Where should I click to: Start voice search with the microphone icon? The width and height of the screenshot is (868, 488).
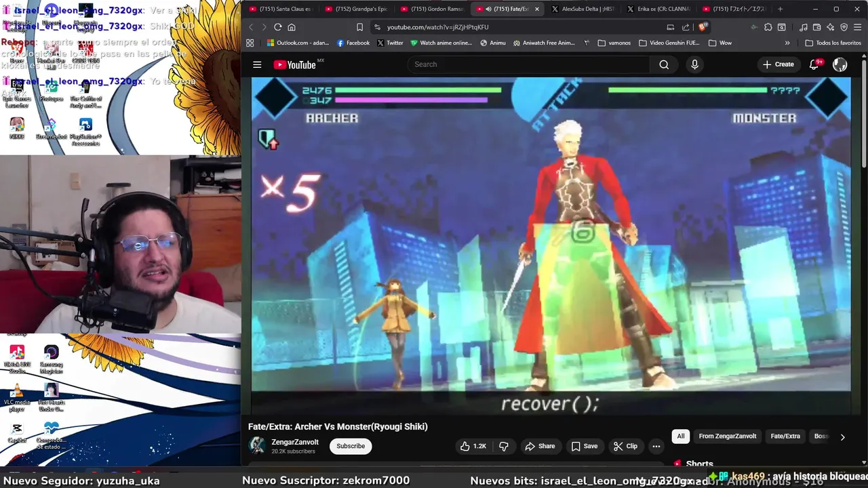tap(694, 64)
